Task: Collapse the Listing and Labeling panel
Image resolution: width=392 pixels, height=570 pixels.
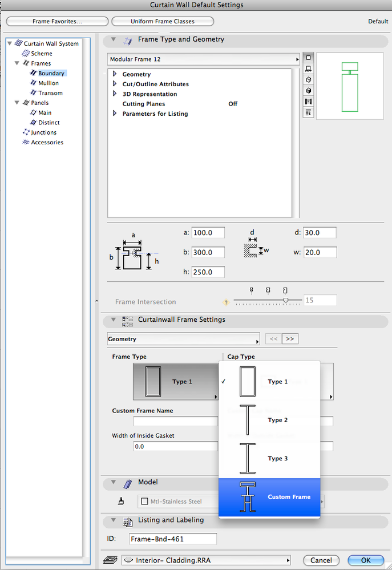Action: [114, 520]
